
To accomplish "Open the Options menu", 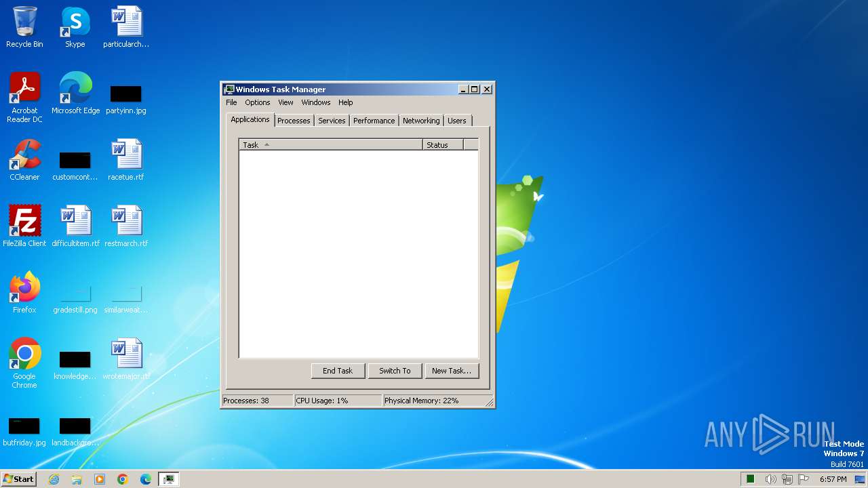I will (x=258, y=102).
